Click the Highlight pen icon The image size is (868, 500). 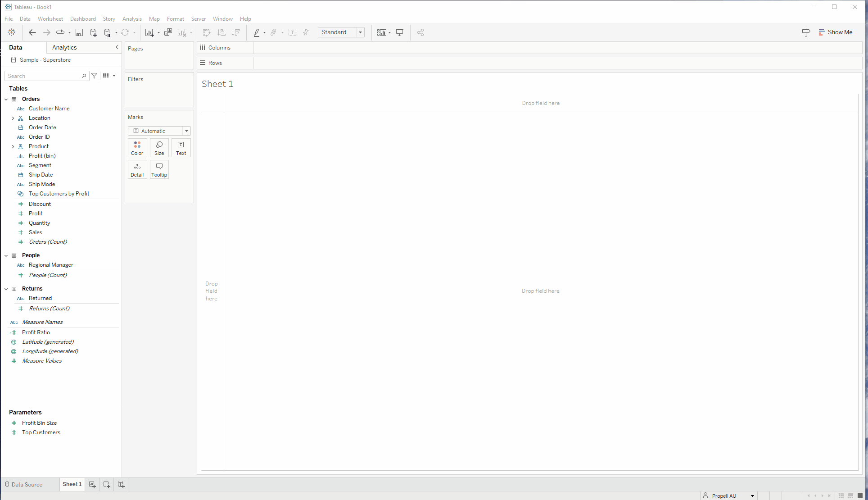coord(257,32)
